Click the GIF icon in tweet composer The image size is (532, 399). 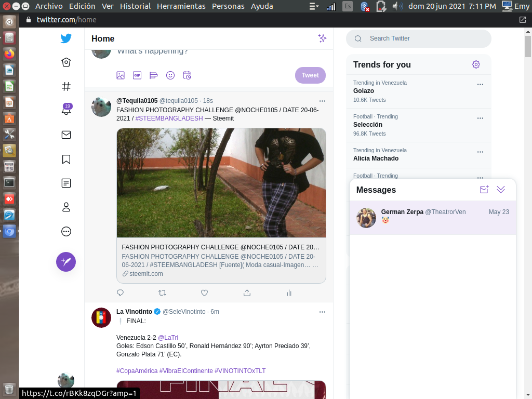pos(137,75)
